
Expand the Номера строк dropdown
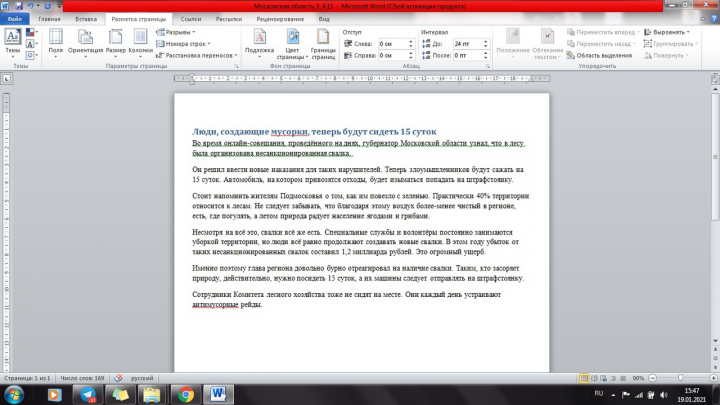(183, 44)
